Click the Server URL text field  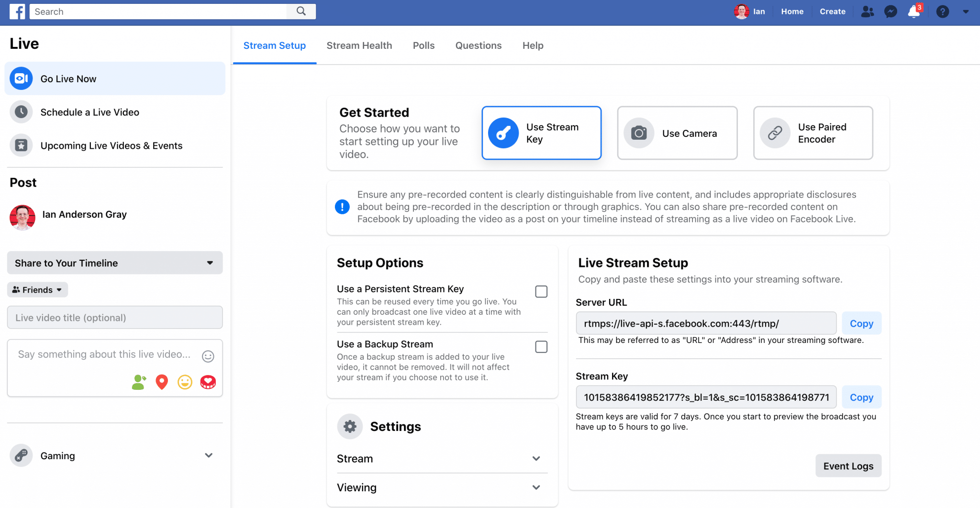pyautogui.click(x=706, y=323)
